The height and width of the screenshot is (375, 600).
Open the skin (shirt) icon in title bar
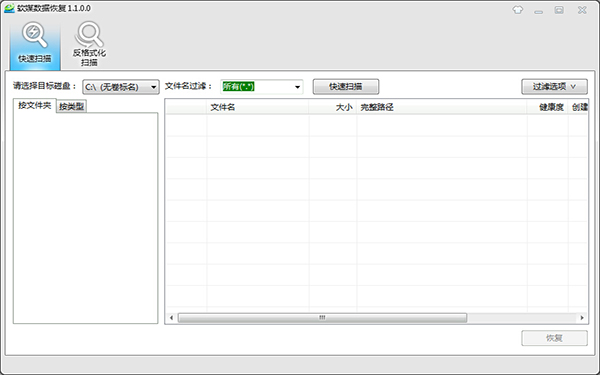518,10
